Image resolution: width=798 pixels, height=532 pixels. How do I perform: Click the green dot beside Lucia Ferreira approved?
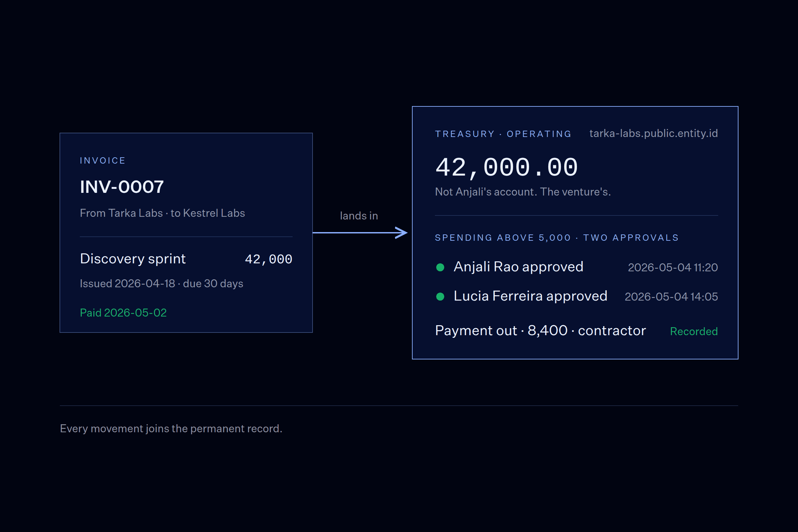click(440, 297)
